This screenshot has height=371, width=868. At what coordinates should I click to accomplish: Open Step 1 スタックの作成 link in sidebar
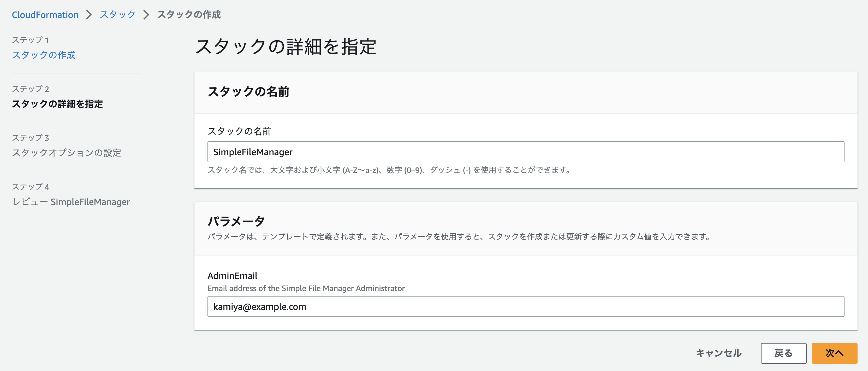click(44, 55)
